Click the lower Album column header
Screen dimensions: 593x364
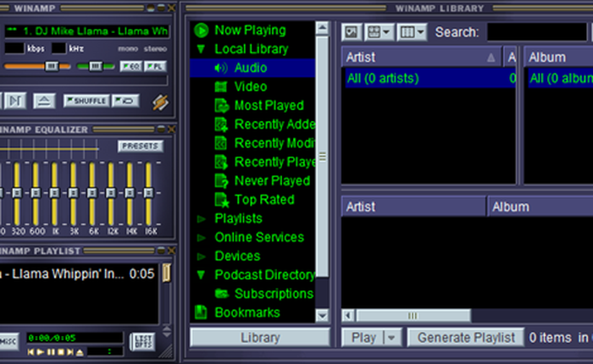[x=540, y=207]
